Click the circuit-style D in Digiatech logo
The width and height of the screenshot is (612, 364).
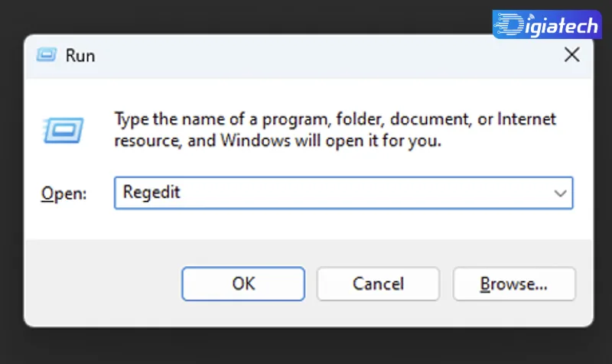coord(509,24)
